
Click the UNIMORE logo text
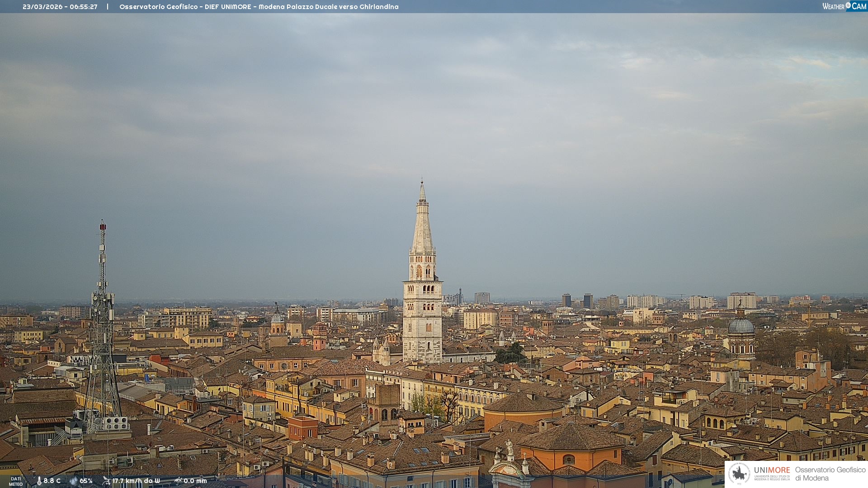[772, 470]
